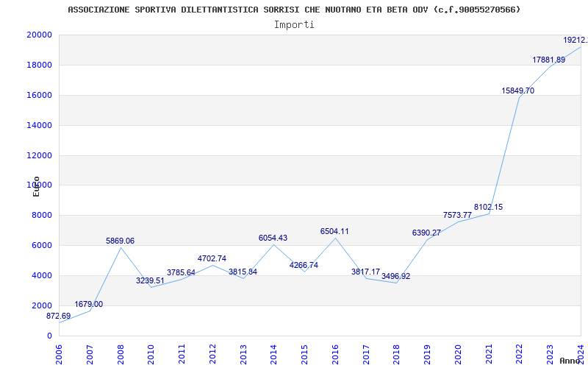Select the 8102.15 value label
Viewport: 588px width, 368px height.
click(489, 208)
